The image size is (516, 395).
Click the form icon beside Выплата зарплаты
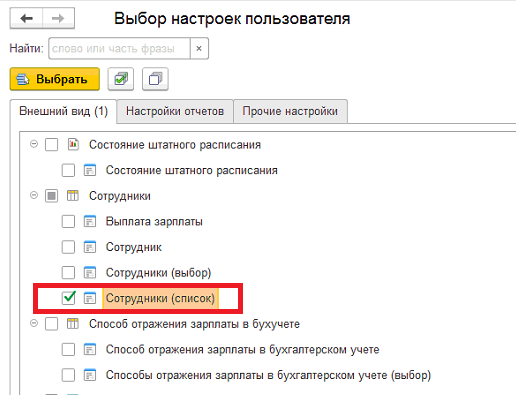pos(90,221)
